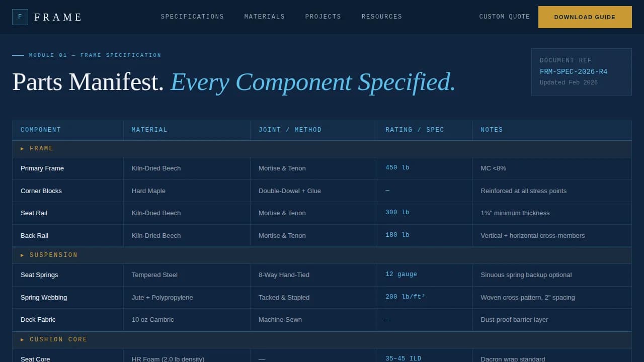Select the Rating / Spec column header

415,130
